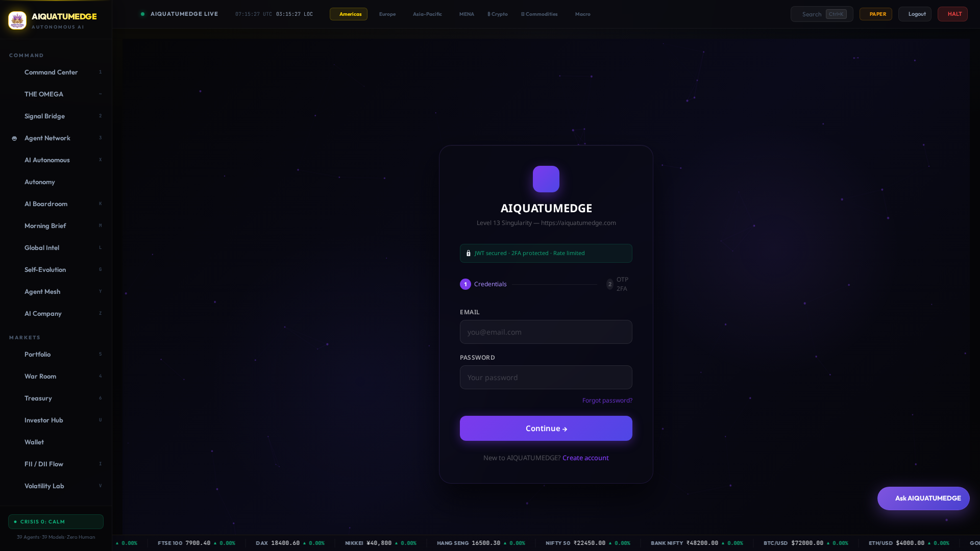The width and height of the screenshot is (980, 551).
Task: Open the Wallet page
Action: [x=56, y=442]
